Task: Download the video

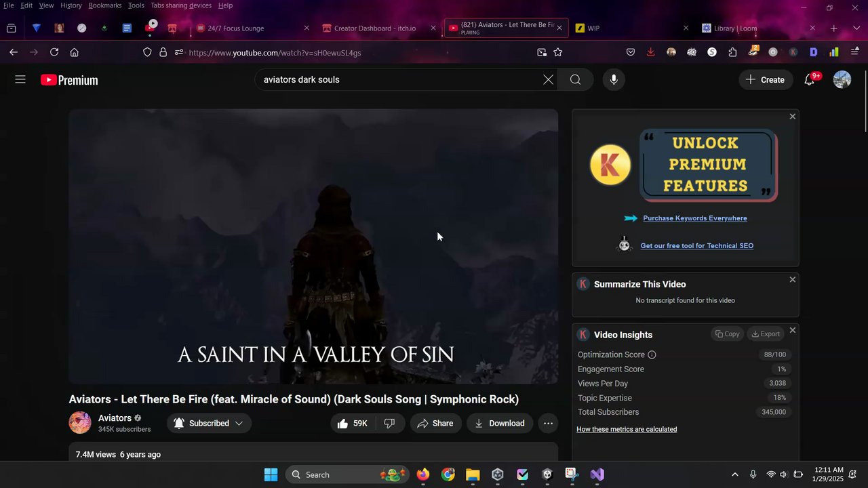Action: tap(500, 424)
